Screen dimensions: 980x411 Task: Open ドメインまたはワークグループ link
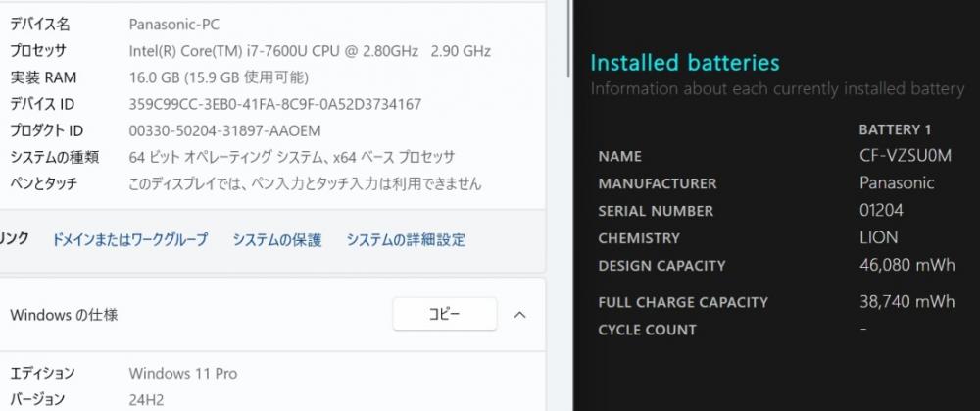pyautogui.click(x=129, y=239)
